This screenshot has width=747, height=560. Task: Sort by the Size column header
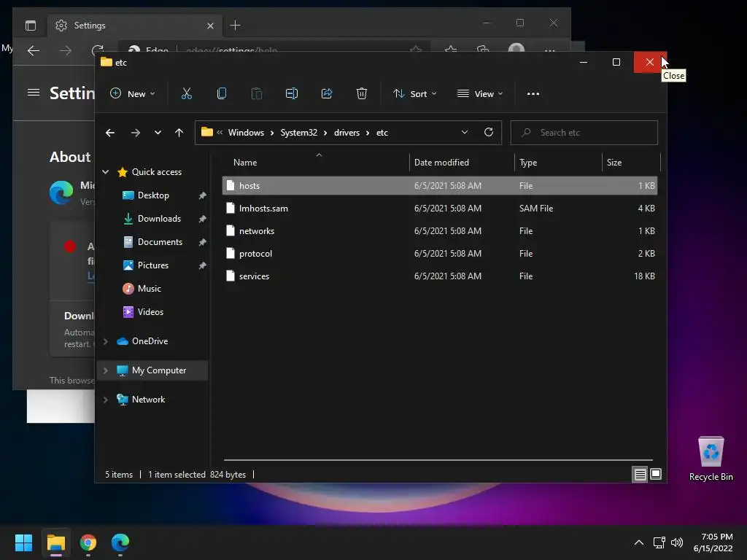[x=631, y=163]
